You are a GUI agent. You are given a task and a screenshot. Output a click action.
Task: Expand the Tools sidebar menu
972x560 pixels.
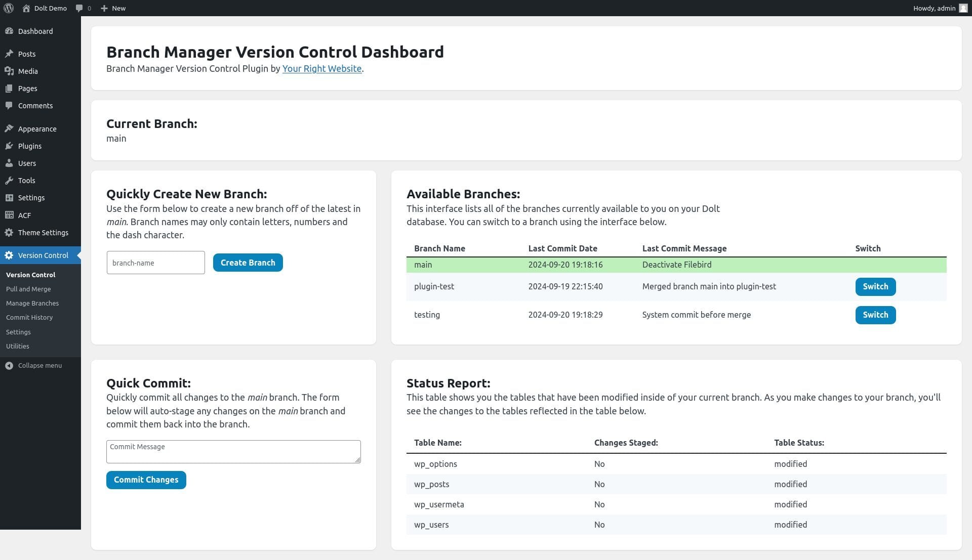[x=27, y=180]
